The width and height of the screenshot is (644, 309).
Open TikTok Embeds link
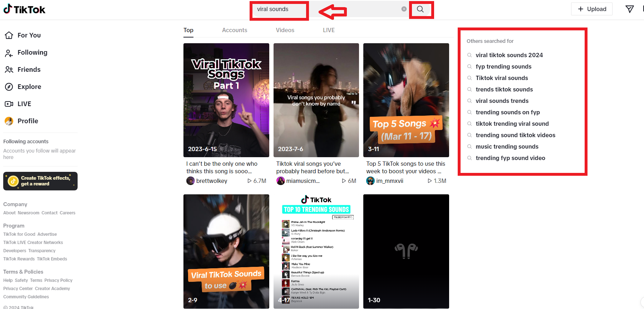(52, 259)
